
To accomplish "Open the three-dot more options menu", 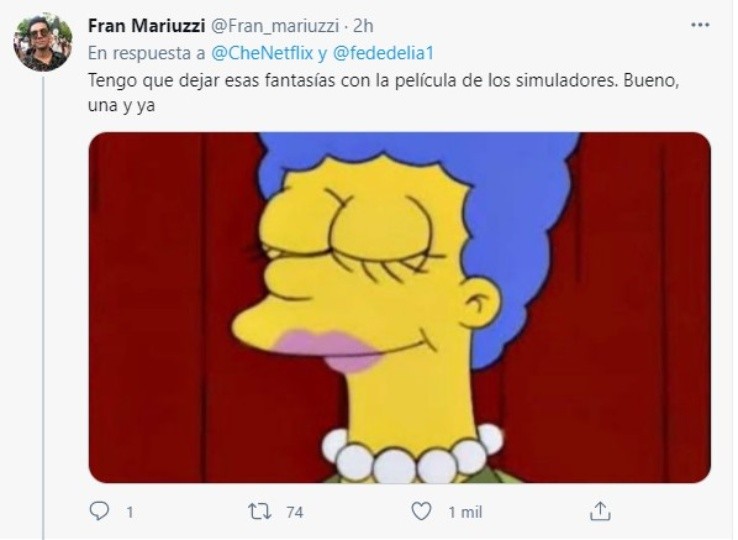I will [x=700, y=25].
